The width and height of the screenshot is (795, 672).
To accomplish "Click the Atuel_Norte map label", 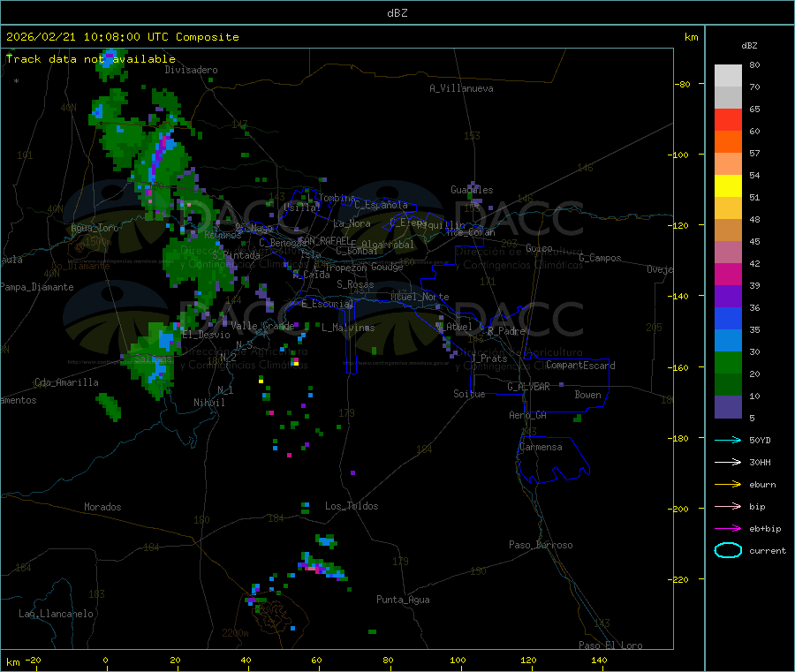I will (420, 297).
